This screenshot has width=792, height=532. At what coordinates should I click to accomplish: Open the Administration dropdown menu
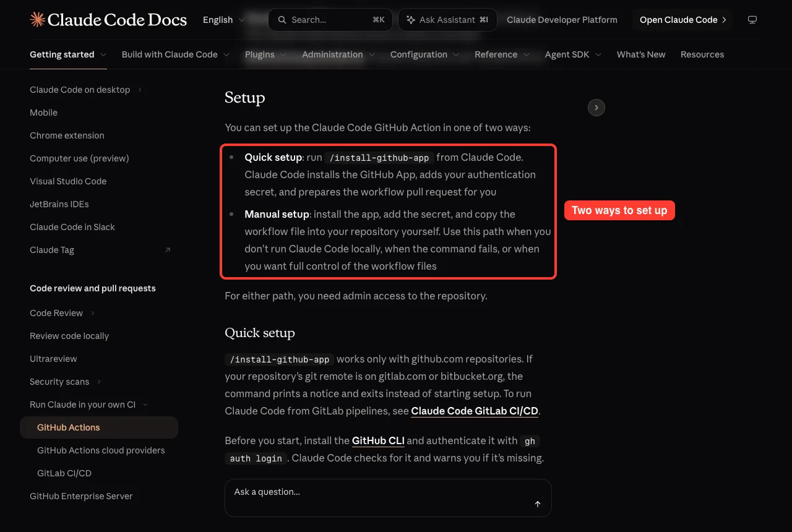(338, 54)
